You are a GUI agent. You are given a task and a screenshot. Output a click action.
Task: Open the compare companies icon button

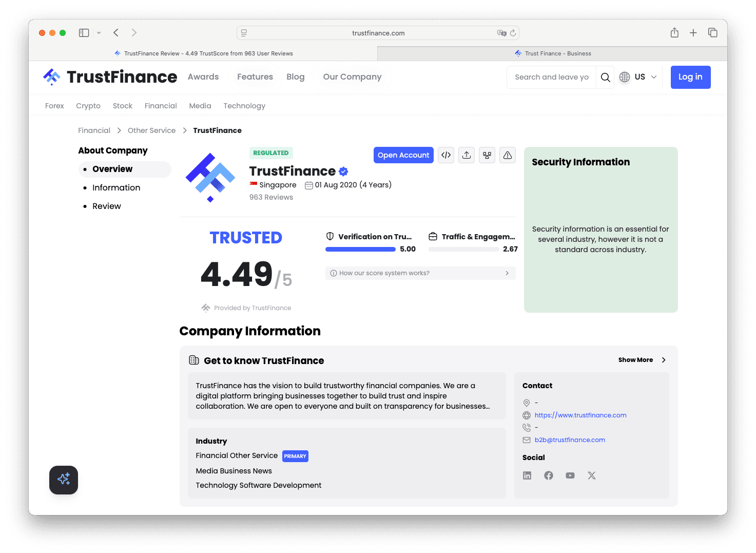click(x=487, y=155)
